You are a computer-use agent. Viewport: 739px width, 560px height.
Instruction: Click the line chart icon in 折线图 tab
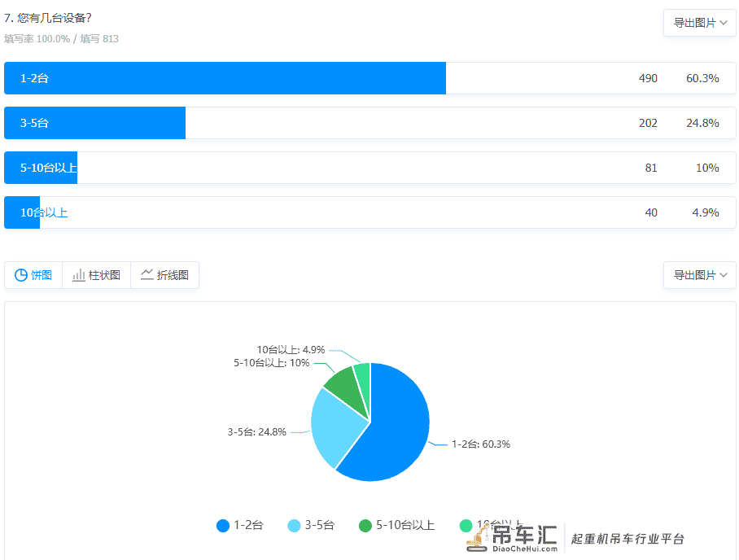[147, 274]
